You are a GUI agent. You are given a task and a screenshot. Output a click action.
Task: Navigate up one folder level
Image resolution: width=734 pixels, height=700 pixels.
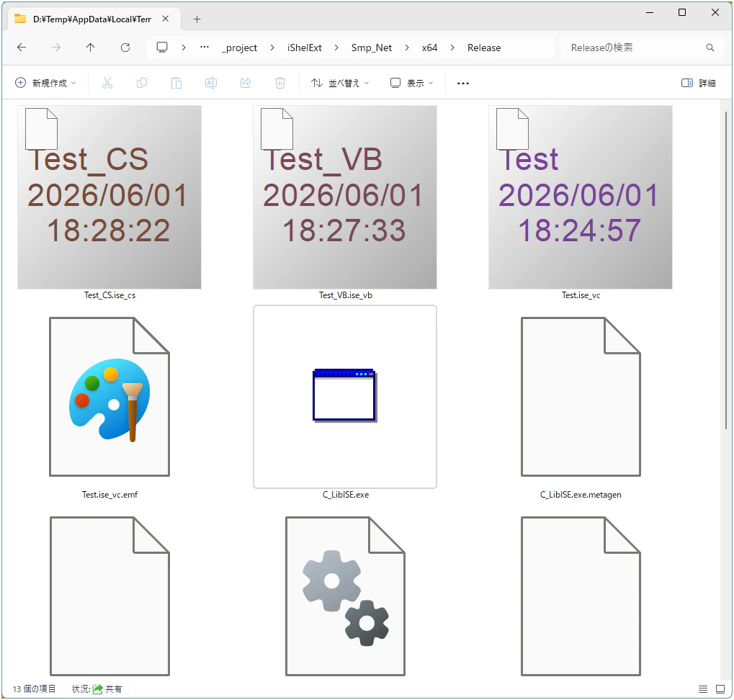90,48
